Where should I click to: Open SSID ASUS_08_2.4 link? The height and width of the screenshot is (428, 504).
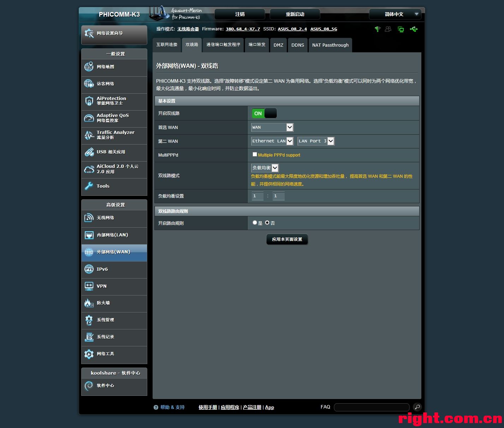[x=292, y=29]
